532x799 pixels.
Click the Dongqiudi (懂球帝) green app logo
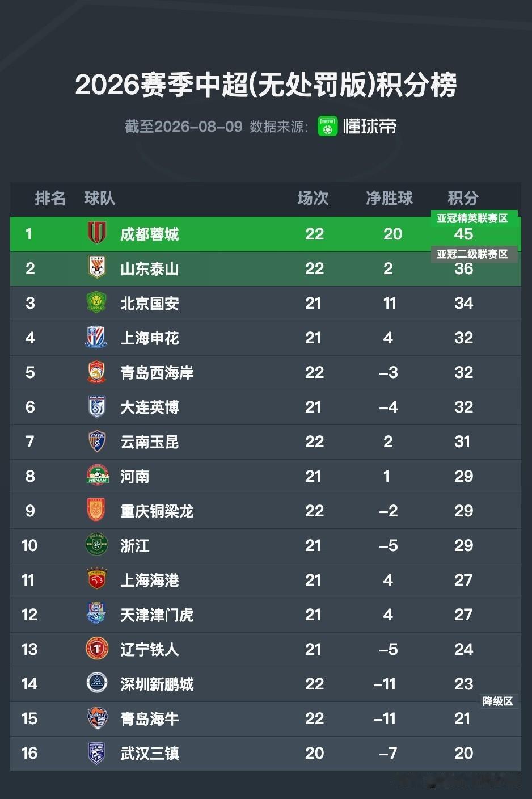pyautogui.click(x=328, y=127)
